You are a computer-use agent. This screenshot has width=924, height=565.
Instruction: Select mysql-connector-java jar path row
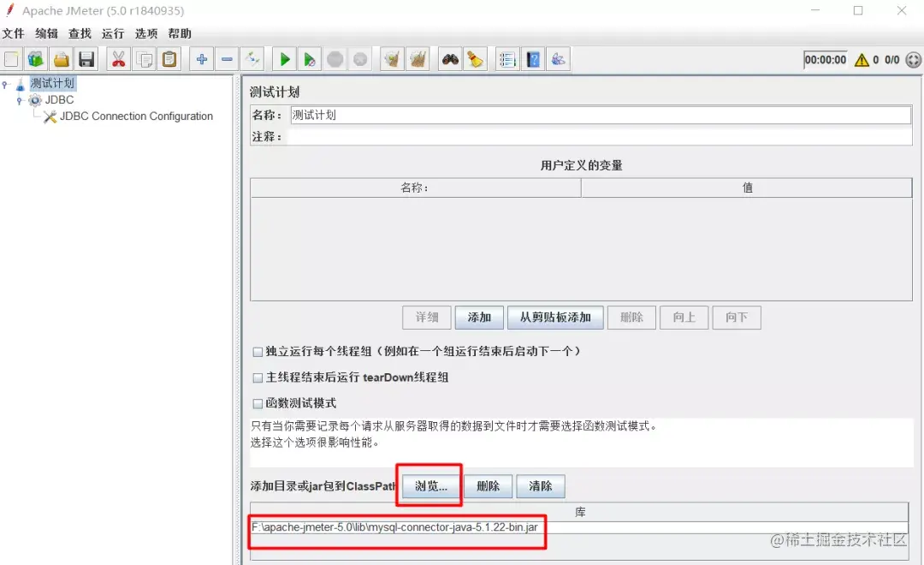click(579, 527)
